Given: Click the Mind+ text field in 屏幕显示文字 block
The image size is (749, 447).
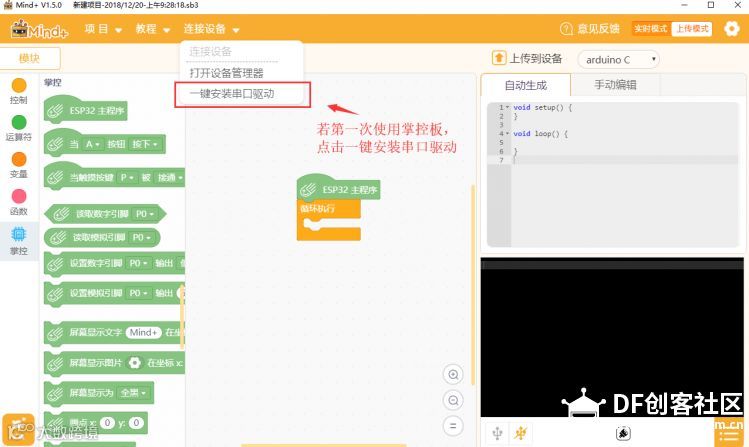Looking at the screenshot, I should (x=144, y=332).
